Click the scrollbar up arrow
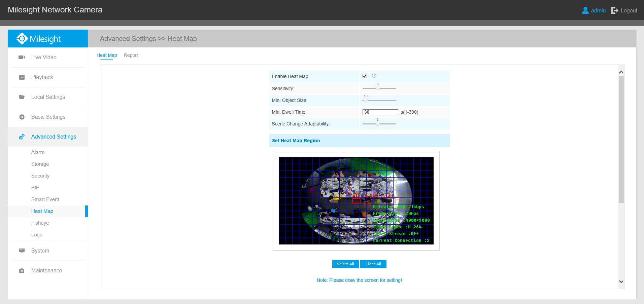This screenshot has width=644, height=304. coord(621,72)
